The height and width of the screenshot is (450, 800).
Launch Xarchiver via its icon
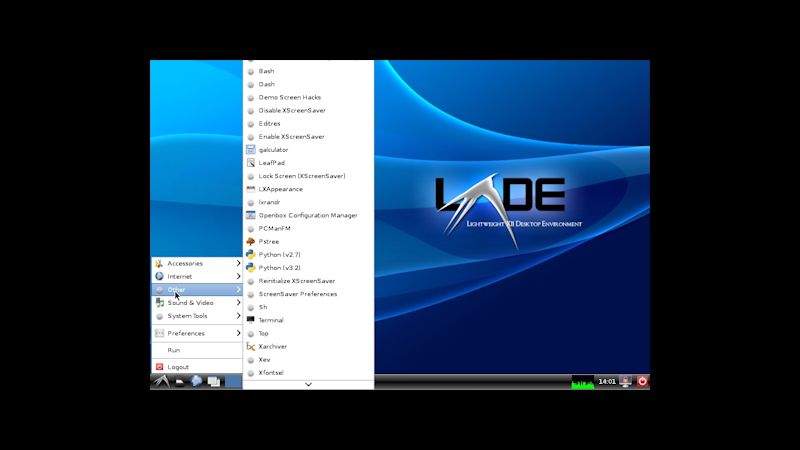(251, 346)
